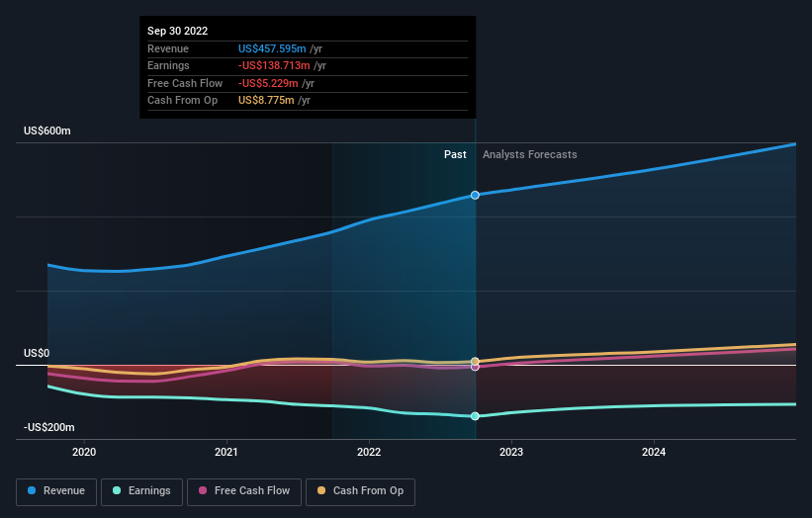Click the US$600m y-axis label
The height and width of the screenshot is (518, 812).
click(47, 130)
